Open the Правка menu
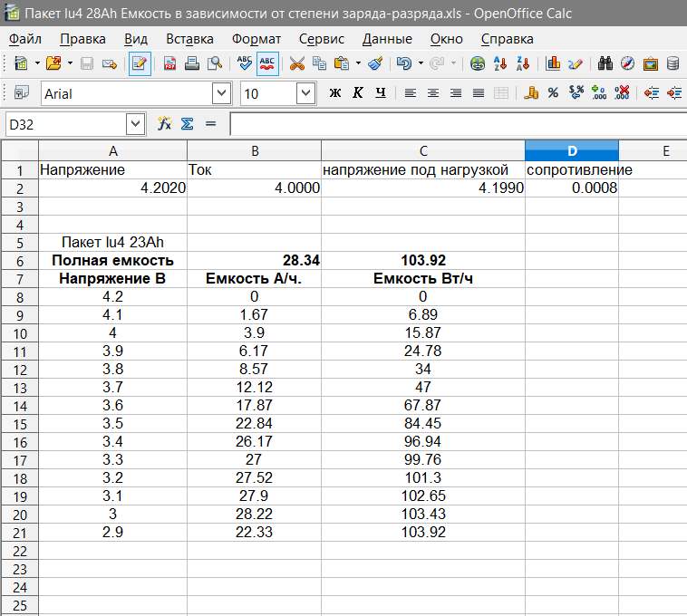This screenshot has height=616, width=687. coord(82,39)
